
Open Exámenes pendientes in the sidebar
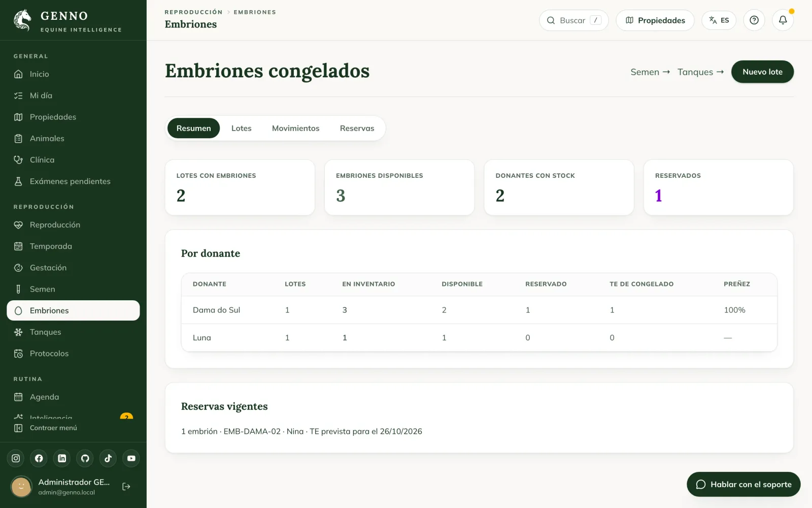(73, 181)
